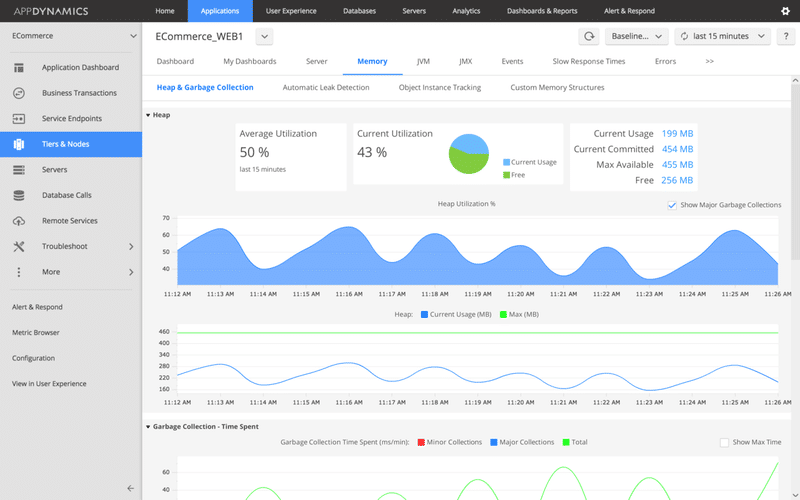Click the refresh icon button

[x=589, y=36]
